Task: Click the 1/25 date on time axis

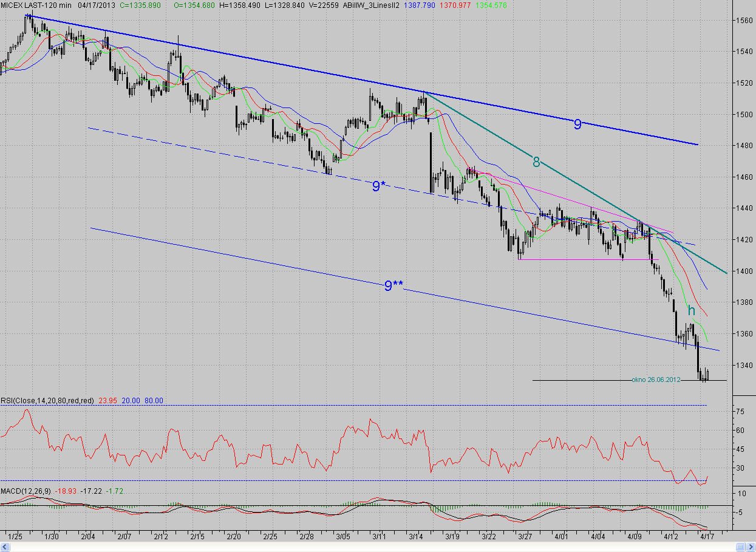Action: tap(16, 537)
